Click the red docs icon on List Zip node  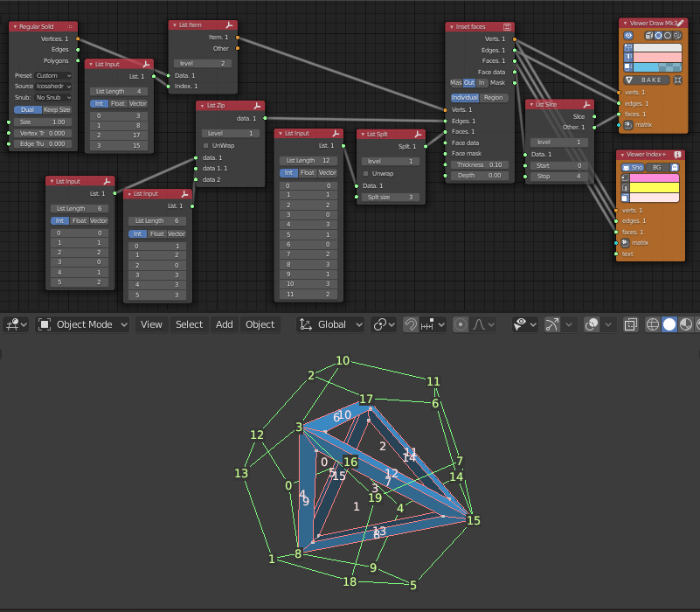click(256, 105)
